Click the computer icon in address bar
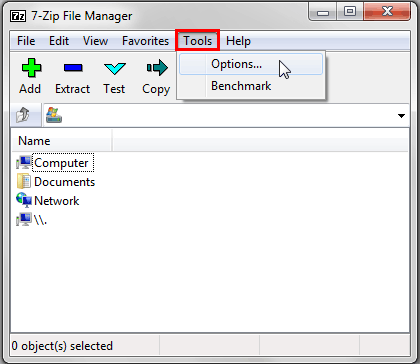This screenshot has width=420, height=364. (54, 115)
